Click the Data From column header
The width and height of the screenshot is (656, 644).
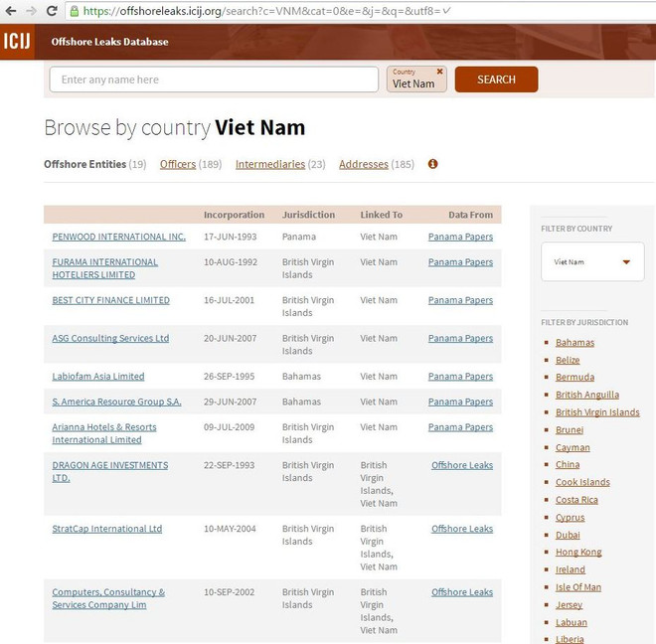pyautogui.click(x=471, y=215)
